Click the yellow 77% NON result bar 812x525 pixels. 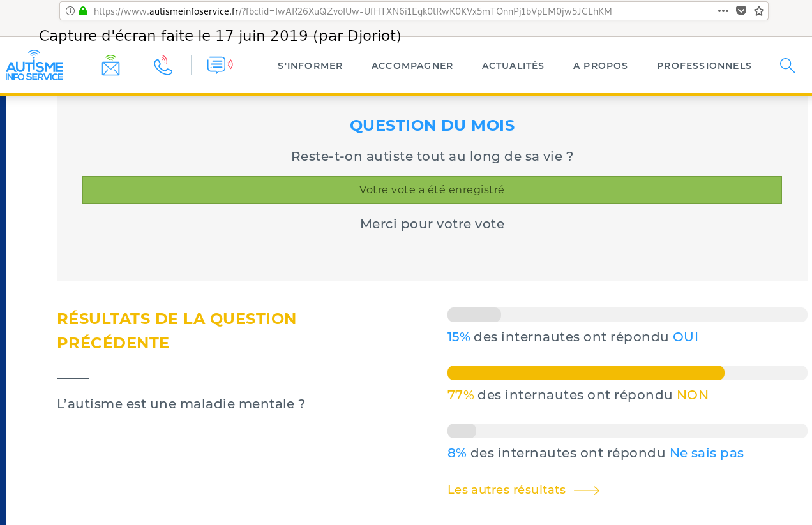tap(586, 373)
